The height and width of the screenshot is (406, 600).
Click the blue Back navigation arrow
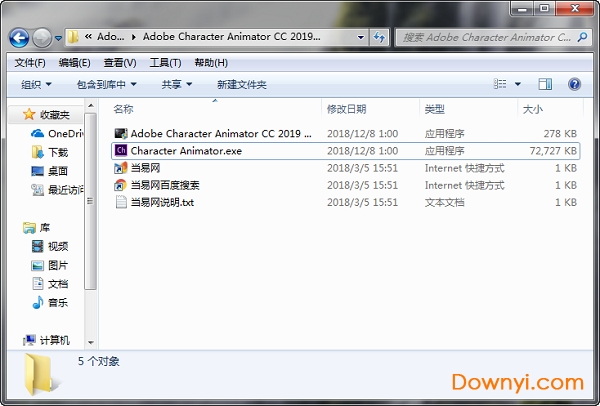tap(18, 38)
